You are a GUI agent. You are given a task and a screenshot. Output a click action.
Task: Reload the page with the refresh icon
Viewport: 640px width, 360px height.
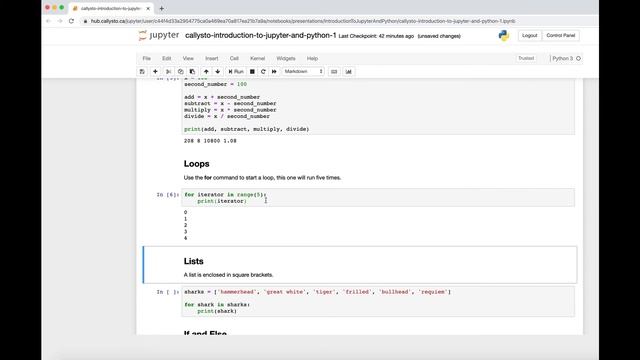[x=71, y=21]
